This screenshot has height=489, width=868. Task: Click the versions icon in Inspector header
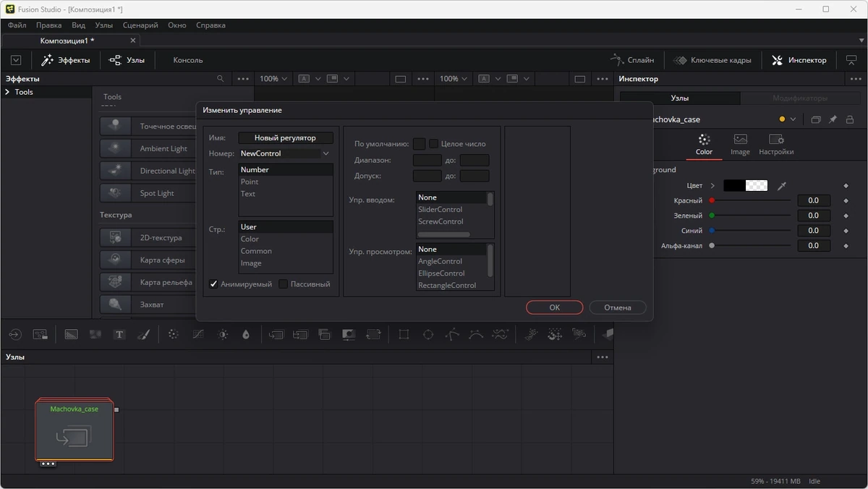[816, 119]
